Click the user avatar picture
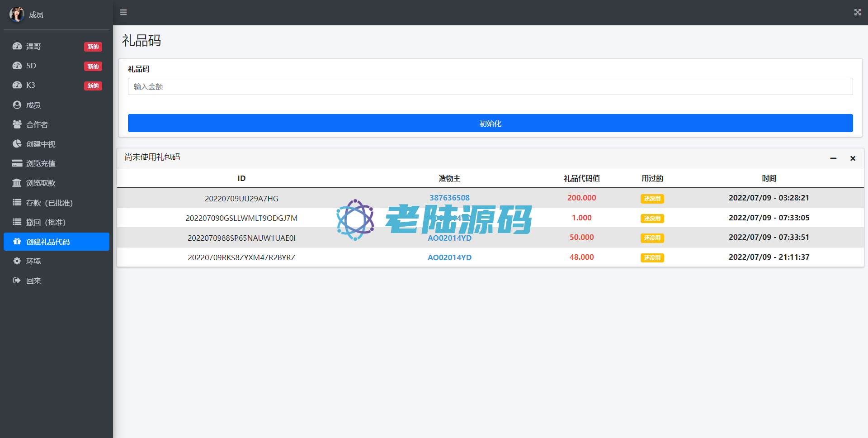 pos(17,14)
